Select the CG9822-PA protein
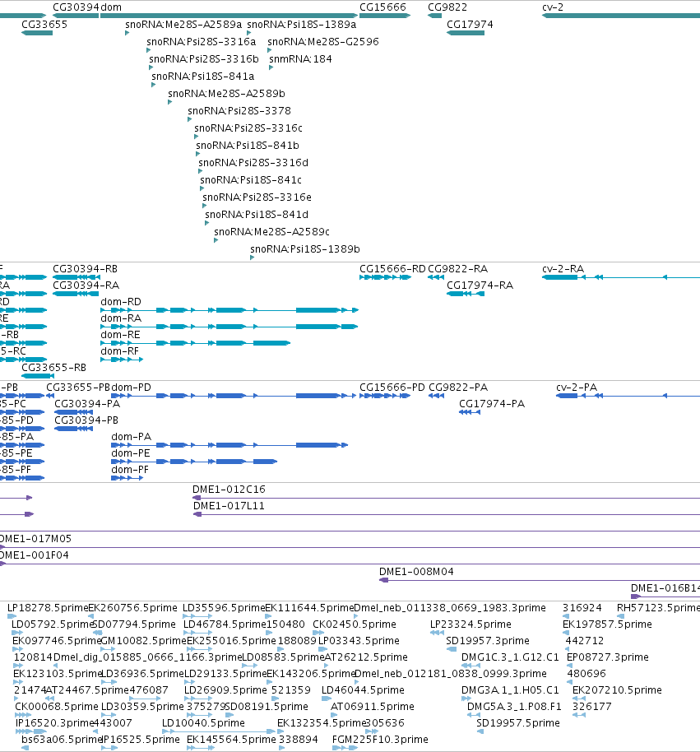700x752 pixels. (x=436, y=396)
